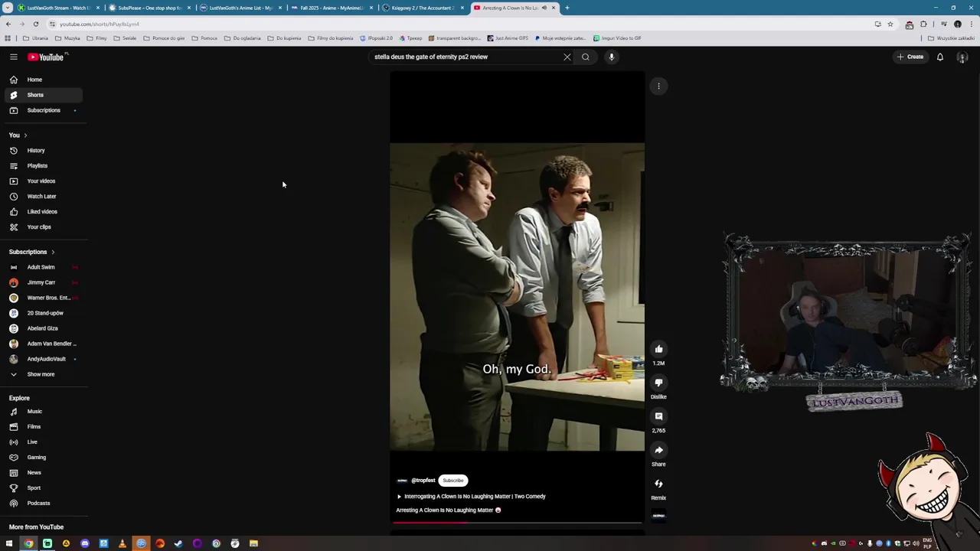Open Chrome three-dot menu
The height and width of the screenshot is (551, 980).
coord(971,24)
